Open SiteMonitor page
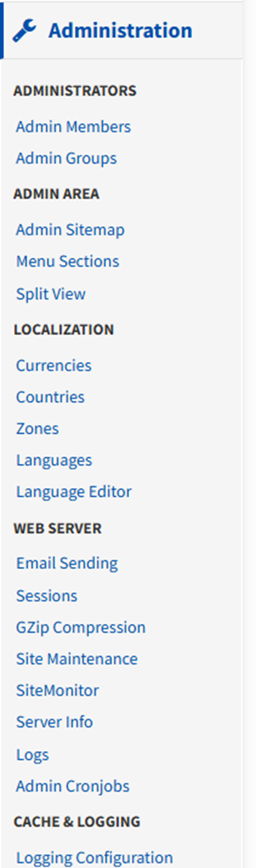This screenshot has height=868, width=256. (x=57, y=691)
